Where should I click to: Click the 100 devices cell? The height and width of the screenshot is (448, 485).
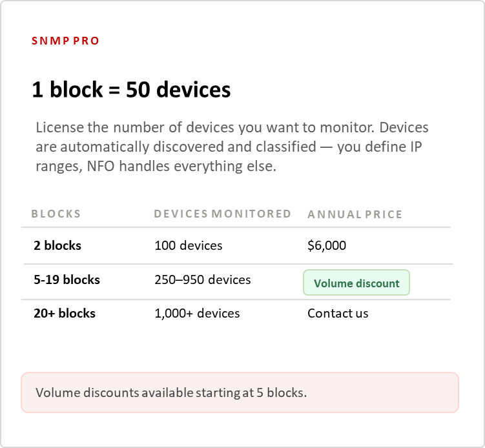pos(189,245)
